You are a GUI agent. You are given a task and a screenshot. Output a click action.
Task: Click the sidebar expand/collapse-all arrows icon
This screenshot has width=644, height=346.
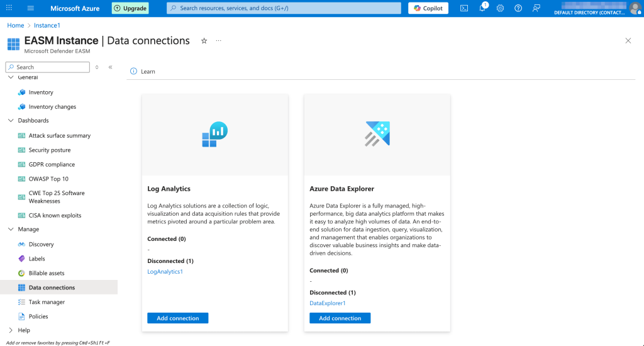[x=97, y=67]
